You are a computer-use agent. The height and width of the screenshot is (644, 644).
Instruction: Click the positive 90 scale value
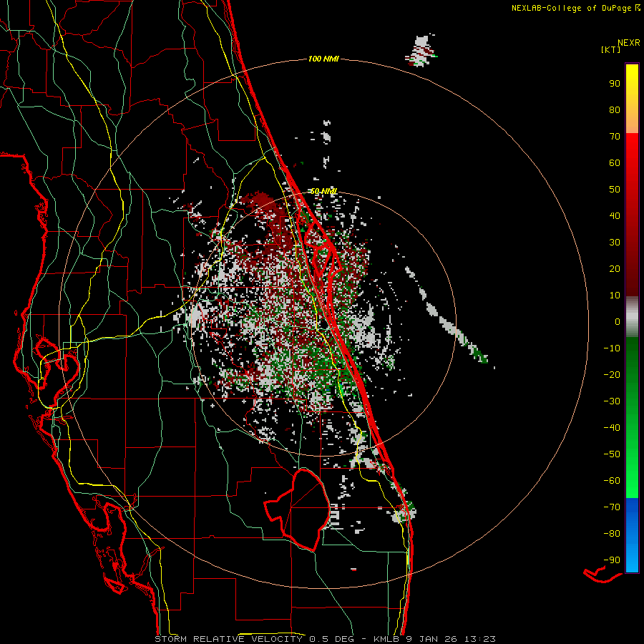click(x=615, y=84)
